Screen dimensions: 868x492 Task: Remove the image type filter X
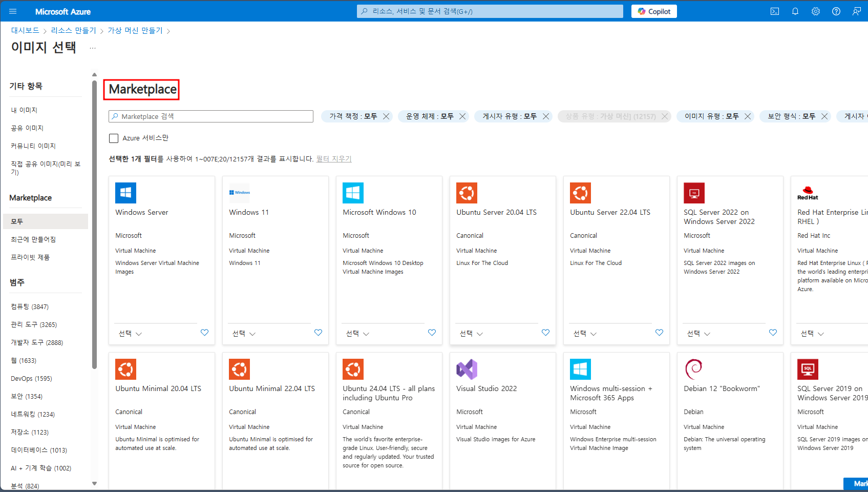[748, 116]
